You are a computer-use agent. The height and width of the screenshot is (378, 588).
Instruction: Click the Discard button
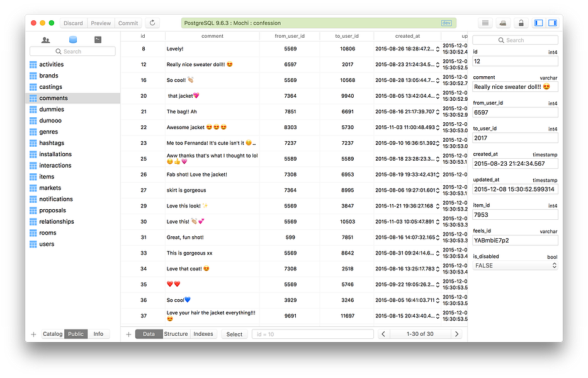tap(73, 23)
